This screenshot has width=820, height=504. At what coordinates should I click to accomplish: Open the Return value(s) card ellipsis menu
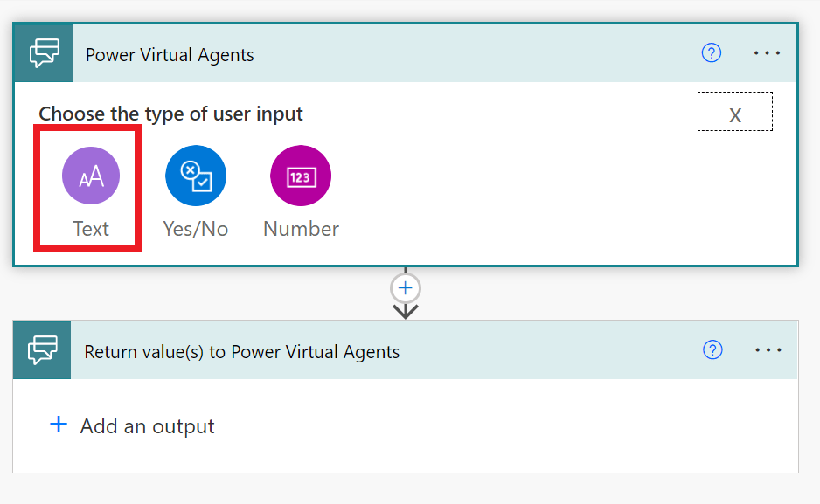[x=768, y=350]
